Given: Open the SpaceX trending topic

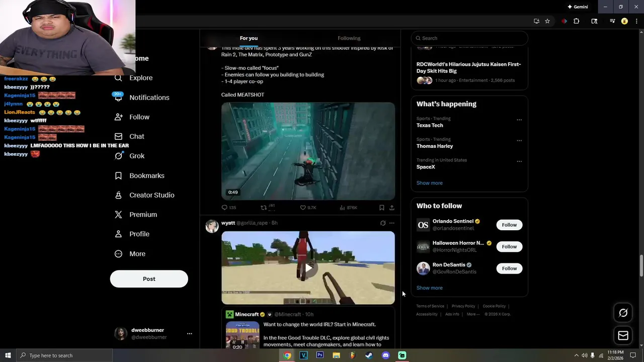Looking at the screenshot, I should 426,167.
